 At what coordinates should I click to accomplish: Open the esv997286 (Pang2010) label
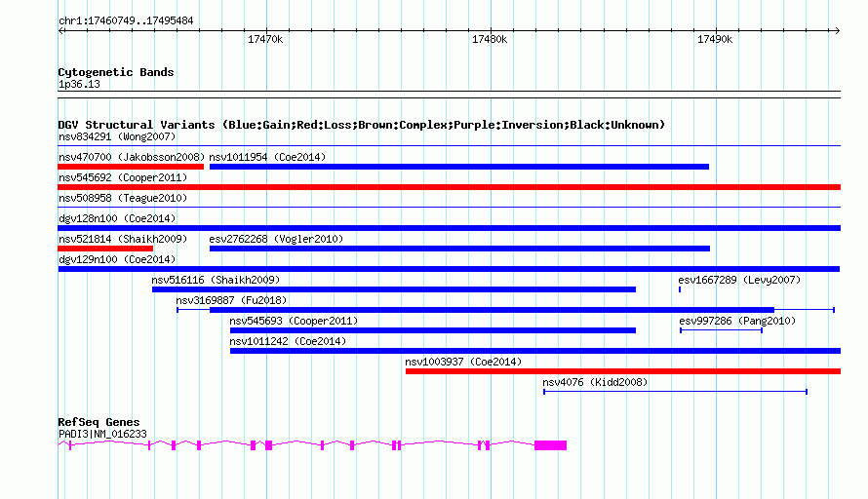tap(737, 321)
